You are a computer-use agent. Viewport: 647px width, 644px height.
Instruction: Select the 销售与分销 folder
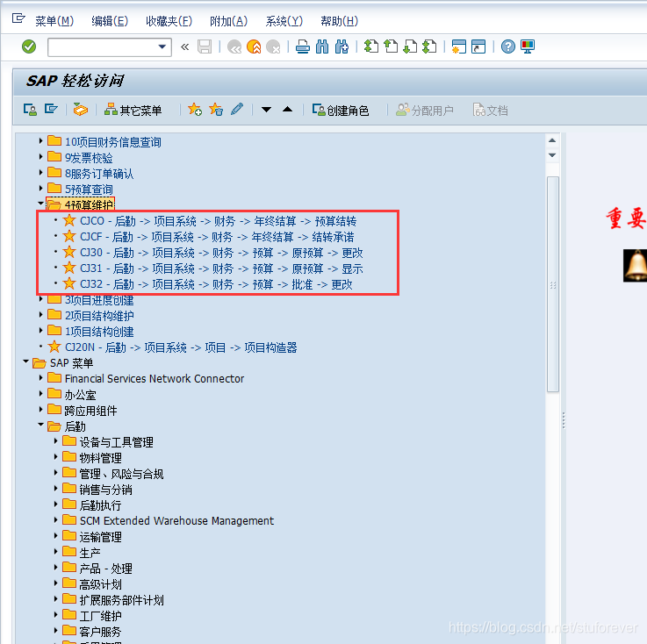coord(105,490)
